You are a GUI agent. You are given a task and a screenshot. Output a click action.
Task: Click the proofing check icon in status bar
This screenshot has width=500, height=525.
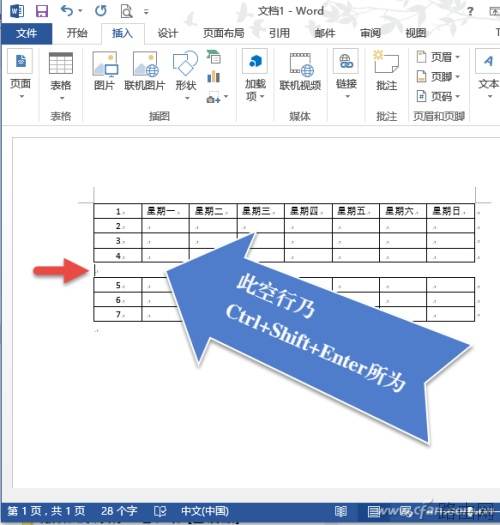160,511
